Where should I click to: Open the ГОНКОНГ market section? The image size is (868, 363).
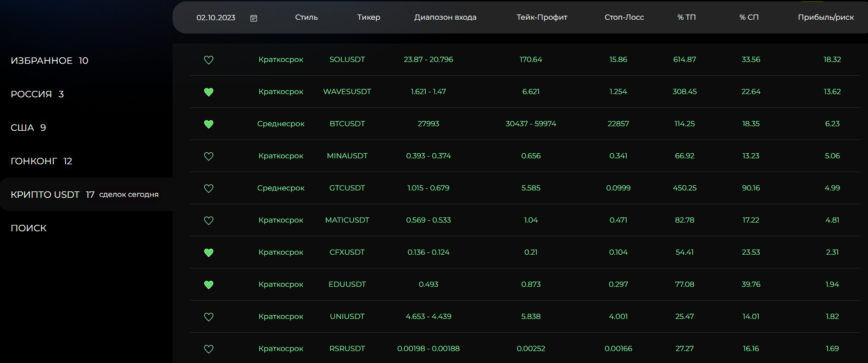point(41,161)
